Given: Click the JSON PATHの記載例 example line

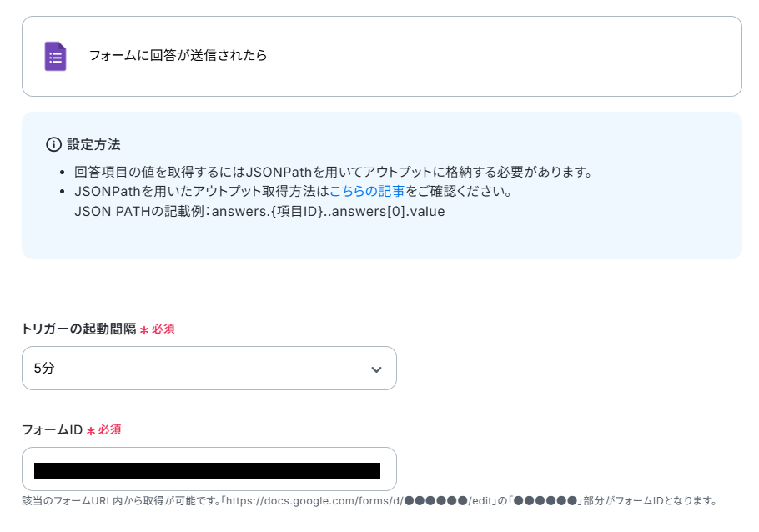Looking at the screenshot, I should pos(259,212).
